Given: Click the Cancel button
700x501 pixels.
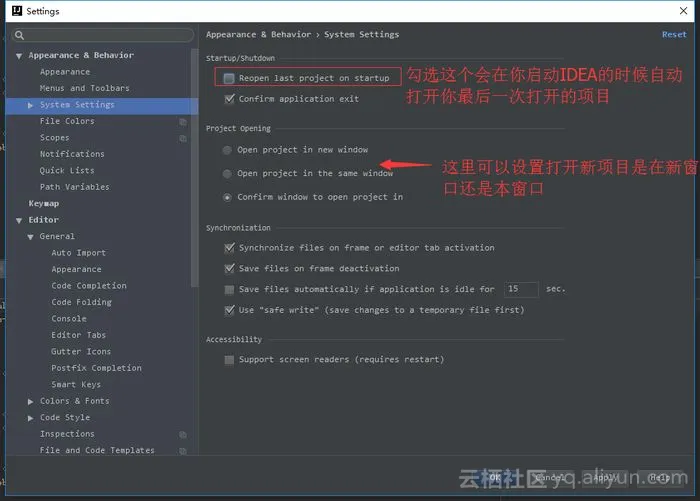Looking at the screenshot, I should tap(550, 477).
